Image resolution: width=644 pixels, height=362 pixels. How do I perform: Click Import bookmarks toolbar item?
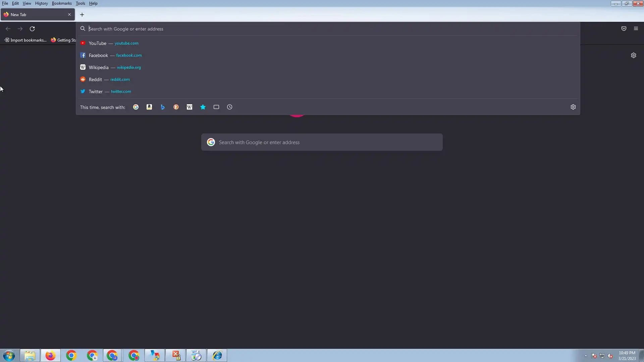pyautogui.click(x=25, y=40)
